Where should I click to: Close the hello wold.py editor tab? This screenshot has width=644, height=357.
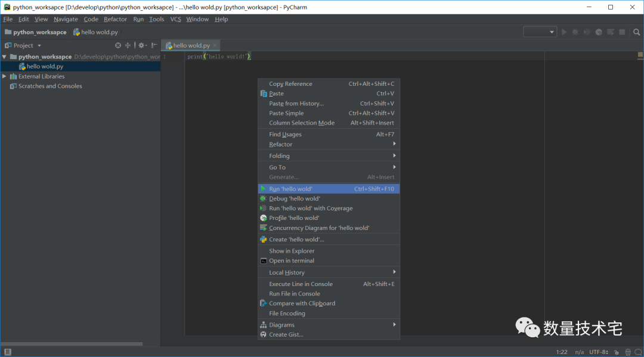(x=215, y=46)
